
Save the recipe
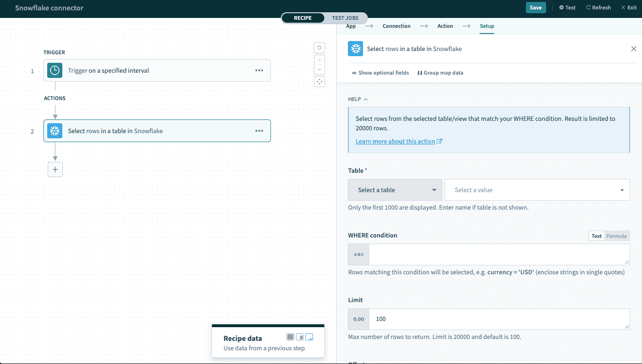(536, 8)
